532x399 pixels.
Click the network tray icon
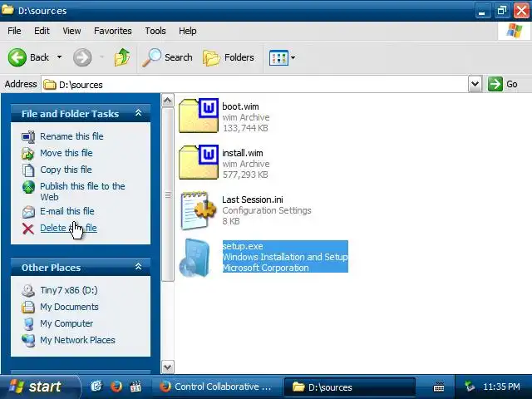tap(470, 387)
